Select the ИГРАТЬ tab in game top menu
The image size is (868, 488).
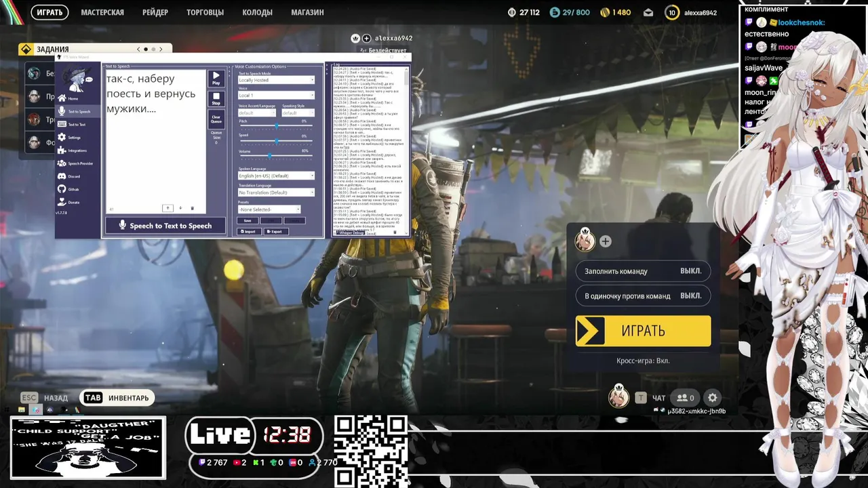[x=50, y=12]
